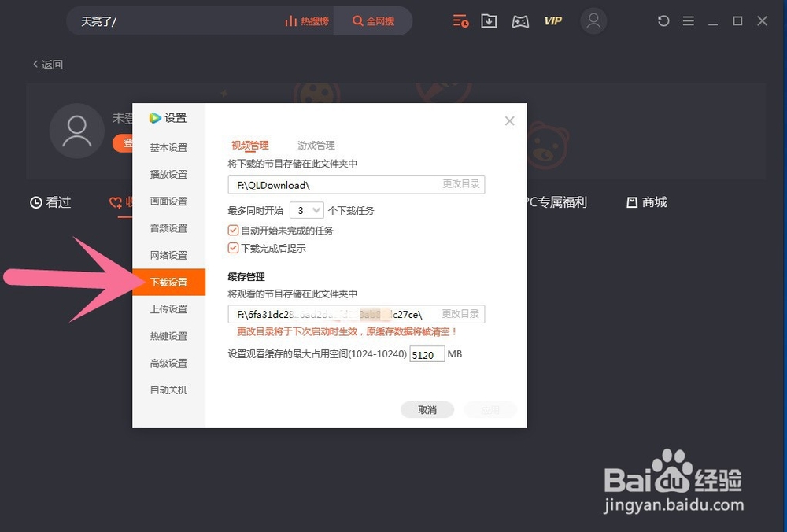This screenshot has height=532, width=787.
Task: Expand the 热搜榜 hot search list
Action: (307, 21)
